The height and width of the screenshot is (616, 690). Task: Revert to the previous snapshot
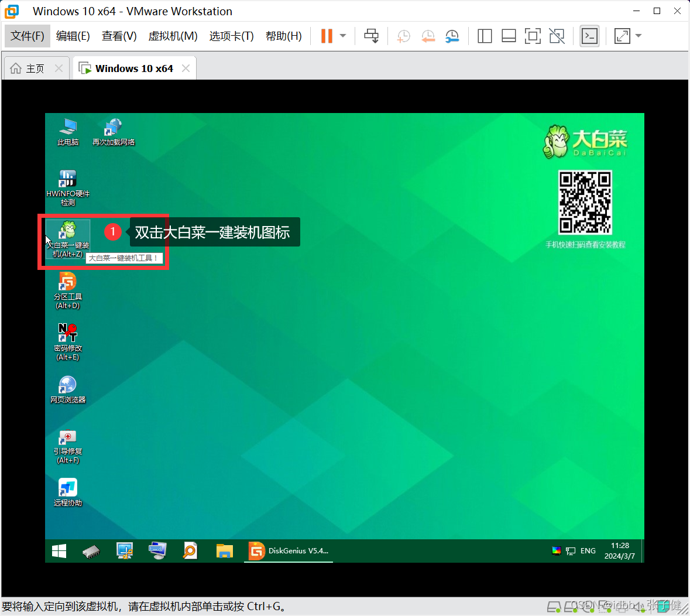click(x=428, y=36)
